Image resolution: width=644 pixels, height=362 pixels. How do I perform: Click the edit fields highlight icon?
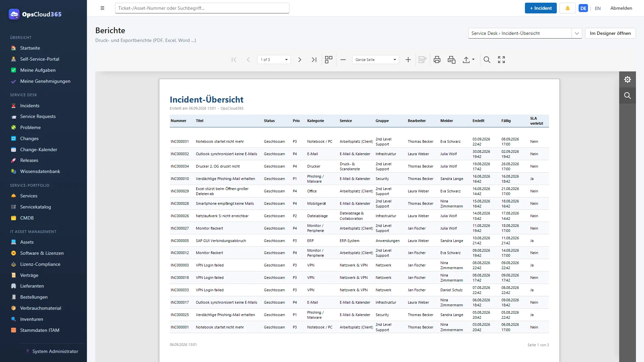tap(422, 60)
